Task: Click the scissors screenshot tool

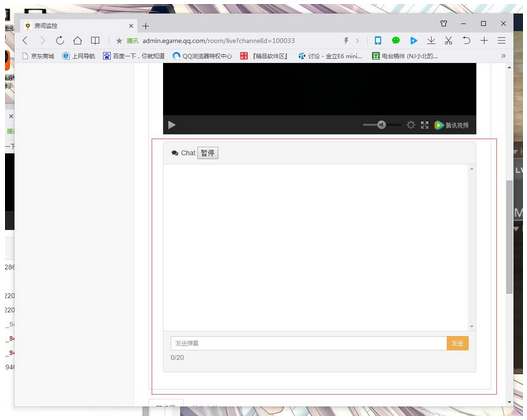Action: click(448, 41)
